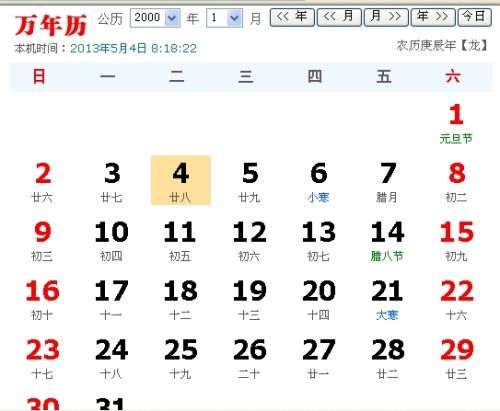The width and height of the screenshot is (500, 411).
Task: Click the Sunday header 日
Action: click(39, 77)
